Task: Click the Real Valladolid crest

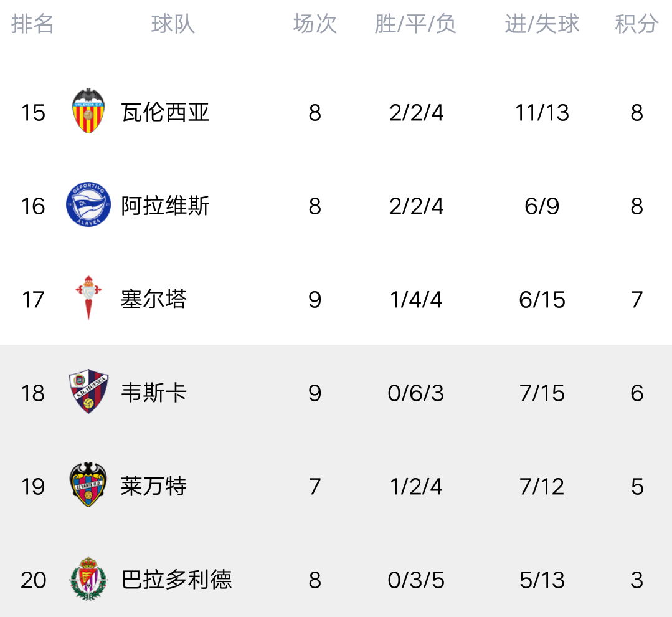Action: pos(88,578)
